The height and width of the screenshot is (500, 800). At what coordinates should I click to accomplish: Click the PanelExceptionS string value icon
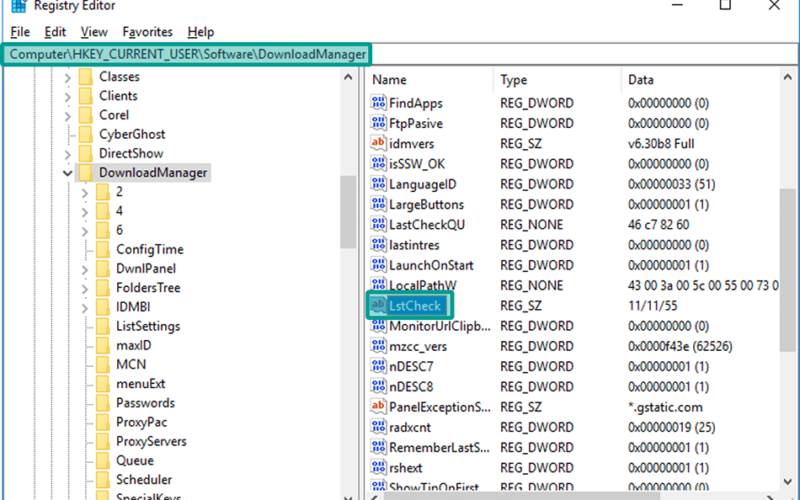click(x=378, y=407)
